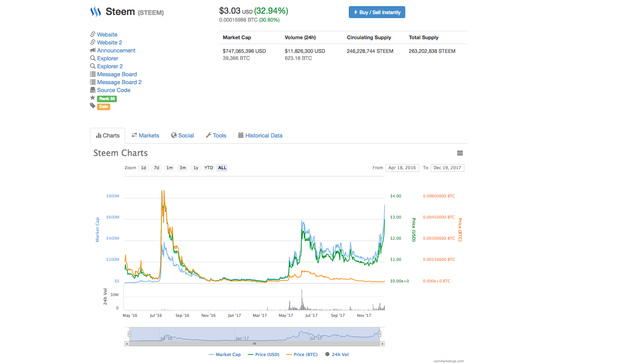Set chart zoom to 1d

(x=144, y=168)
